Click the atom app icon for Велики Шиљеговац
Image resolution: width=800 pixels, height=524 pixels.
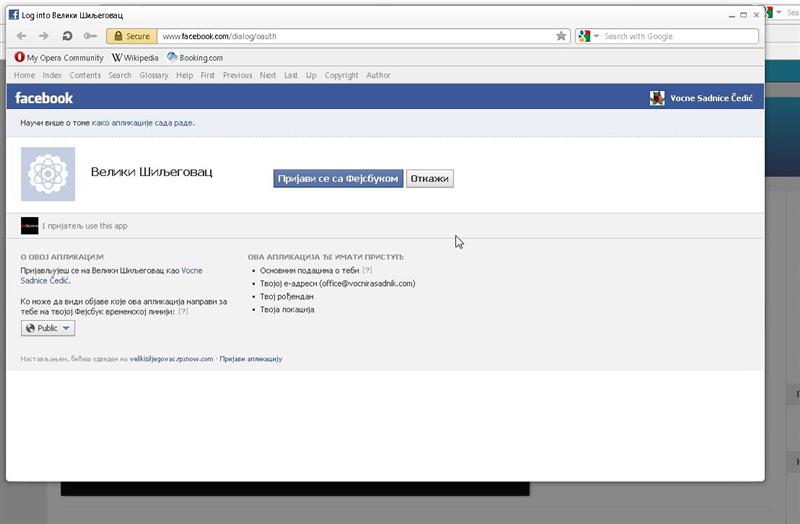48,174
